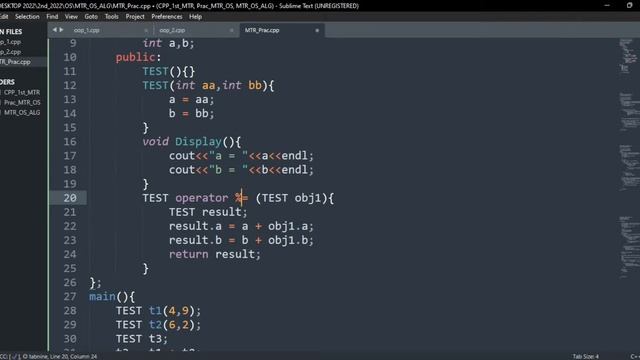Click 't1' variable on line 28

[x=155, y=311]
